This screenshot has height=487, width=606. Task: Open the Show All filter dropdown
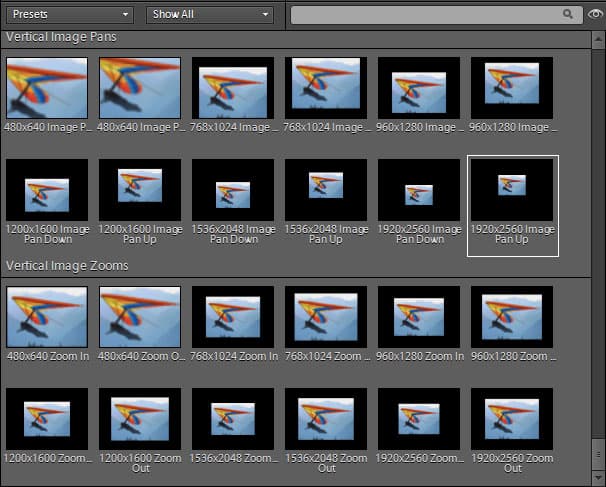point(210,15)
